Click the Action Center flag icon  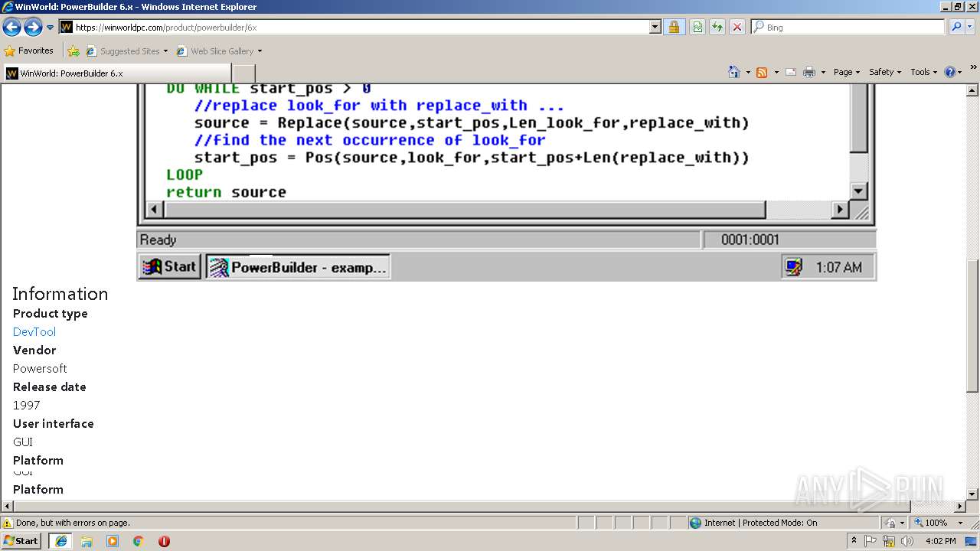pyautogui.click(x=871, y=540)
